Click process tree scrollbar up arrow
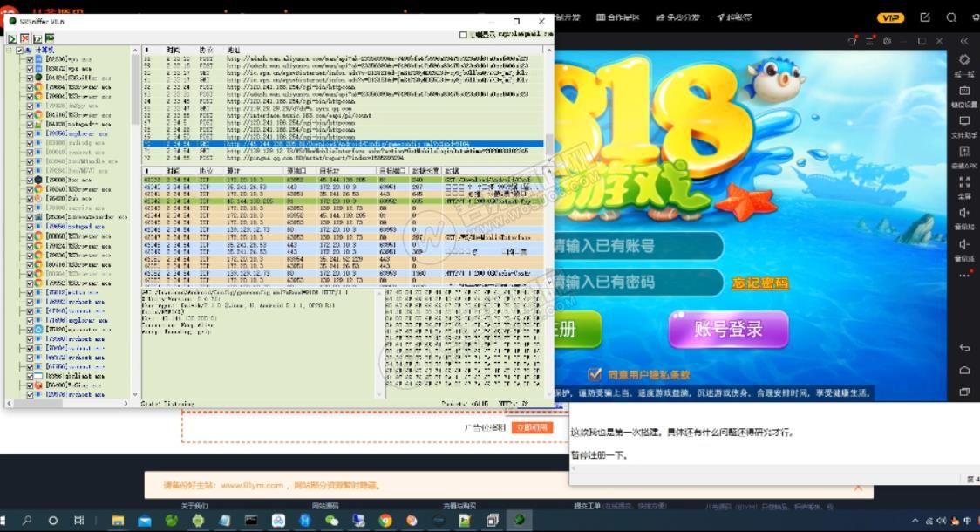This screenshot has height=532, width=980. [x=135, y=50]
